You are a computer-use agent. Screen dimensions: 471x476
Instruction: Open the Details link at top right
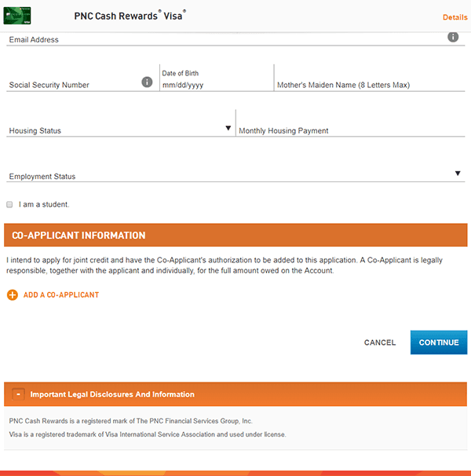point(455,17)
